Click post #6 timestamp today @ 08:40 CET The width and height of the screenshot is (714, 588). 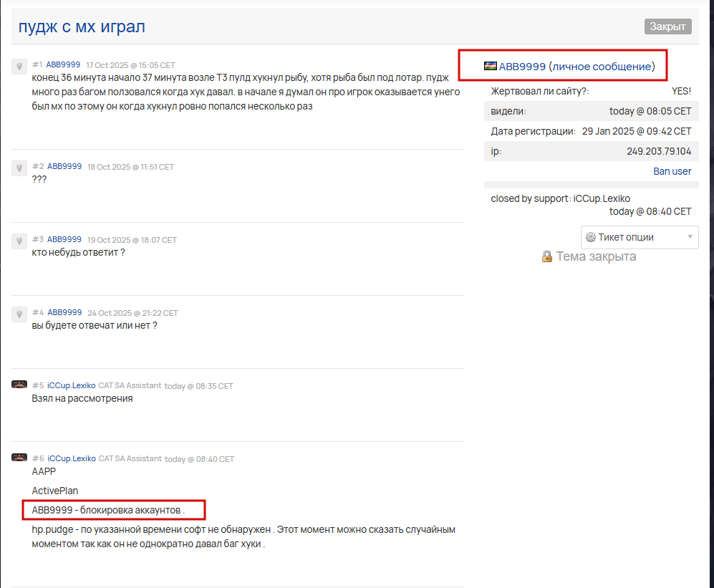[199, 459]
